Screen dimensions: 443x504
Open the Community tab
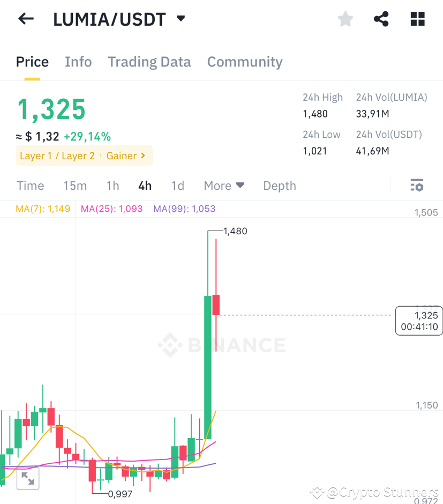click(x=244, y=62)
